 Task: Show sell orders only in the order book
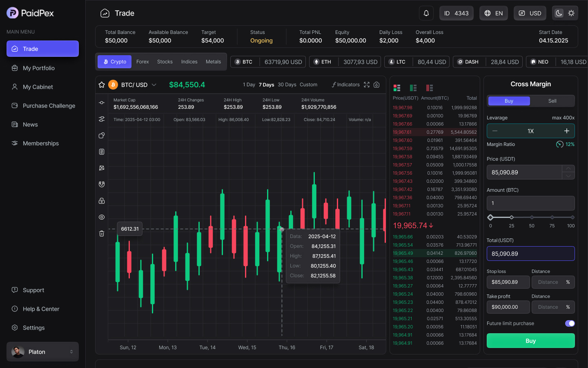pos(429,88)
